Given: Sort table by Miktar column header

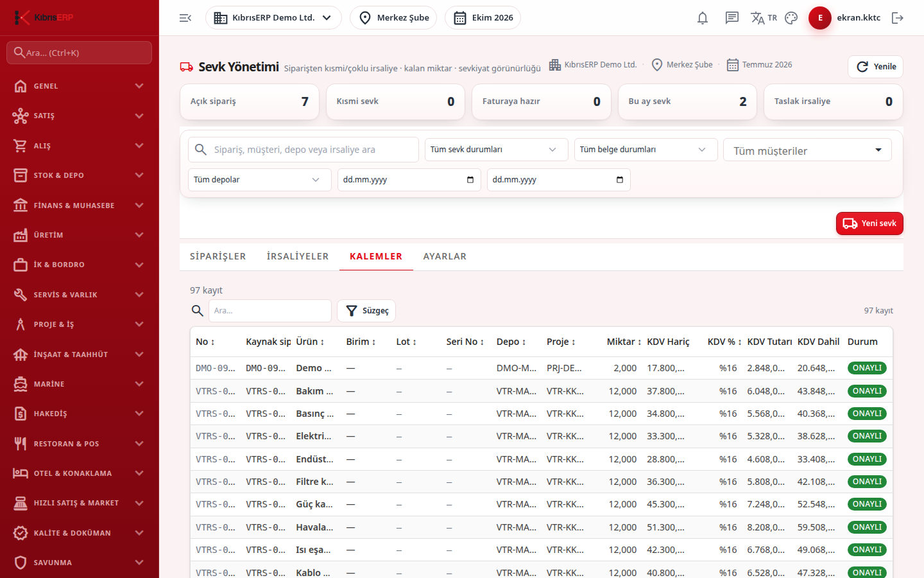Looking at the screenshot, I should (x=624, y=342).
